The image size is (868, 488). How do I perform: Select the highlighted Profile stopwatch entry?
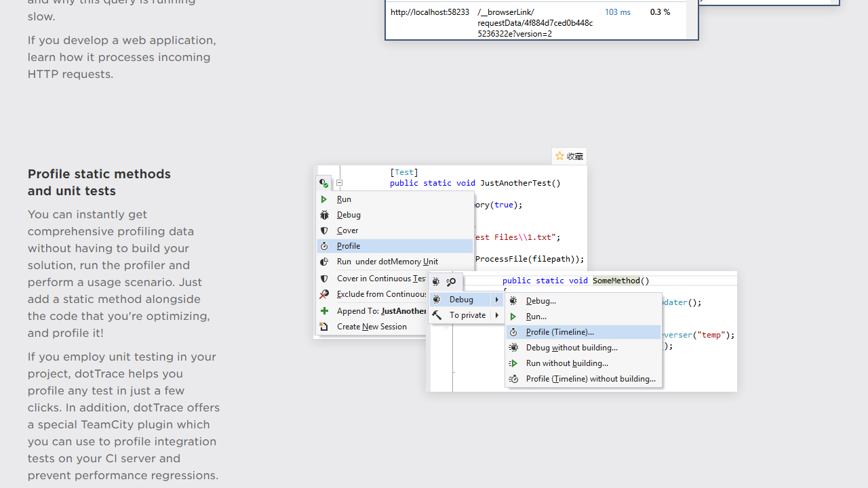[x=395, y=246]
